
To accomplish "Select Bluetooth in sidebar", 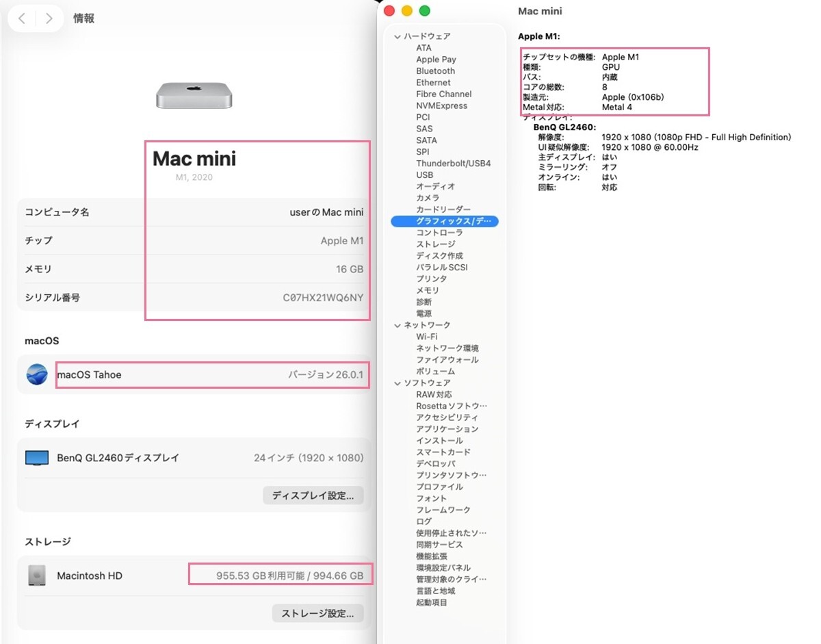I will [435, 71].
